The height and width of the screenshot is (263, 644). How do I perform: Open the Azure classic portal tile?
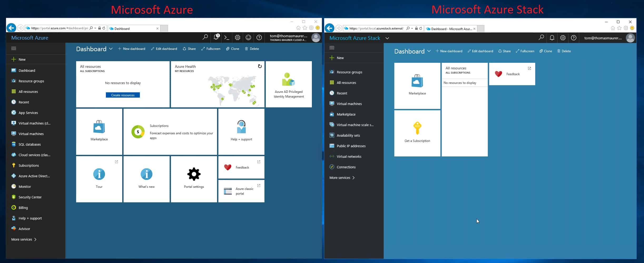tap(241, 191)
